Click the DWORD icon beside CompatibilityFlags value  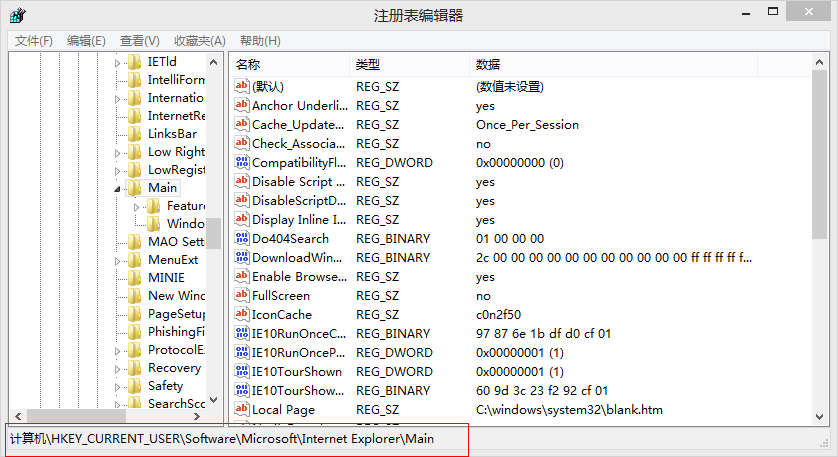click(x=241, y=163)
